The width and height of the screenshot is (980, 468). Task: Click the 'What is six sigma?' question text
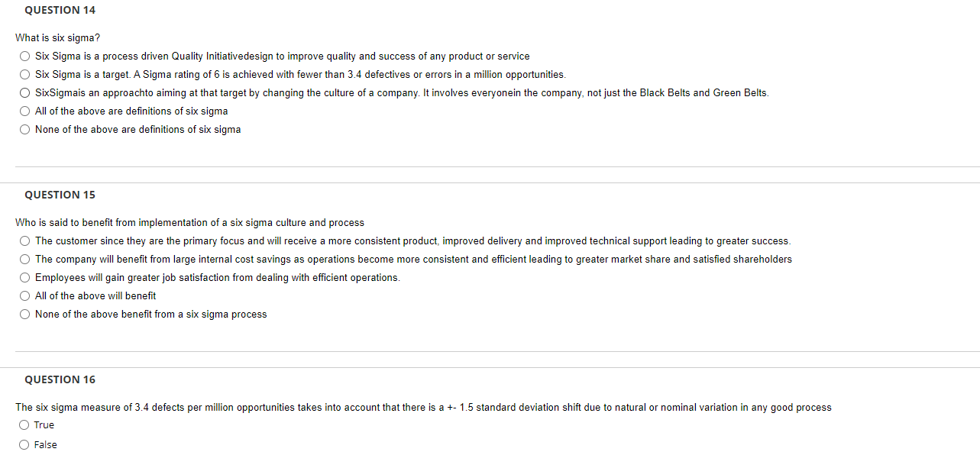click(x=57, y=37)
